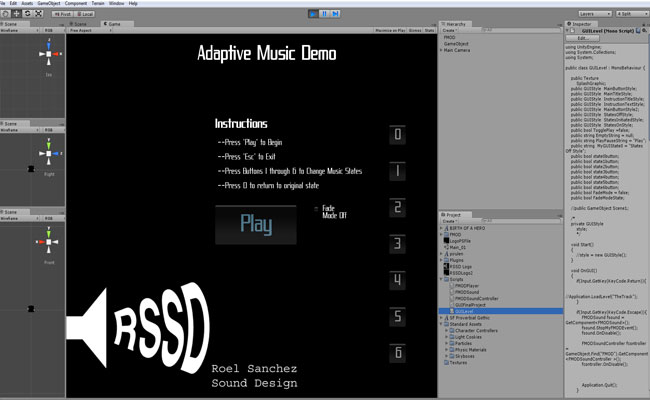
Task: Open the Terrain menu
Action: click(x=98, y=3)
